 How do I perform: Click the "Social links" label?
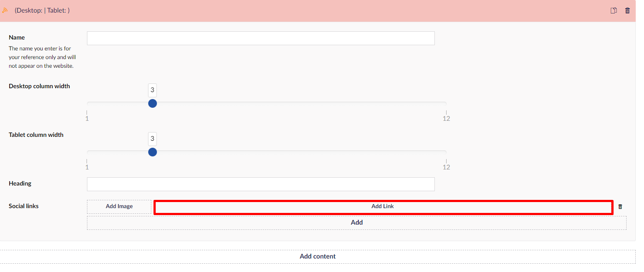[23, 206]
